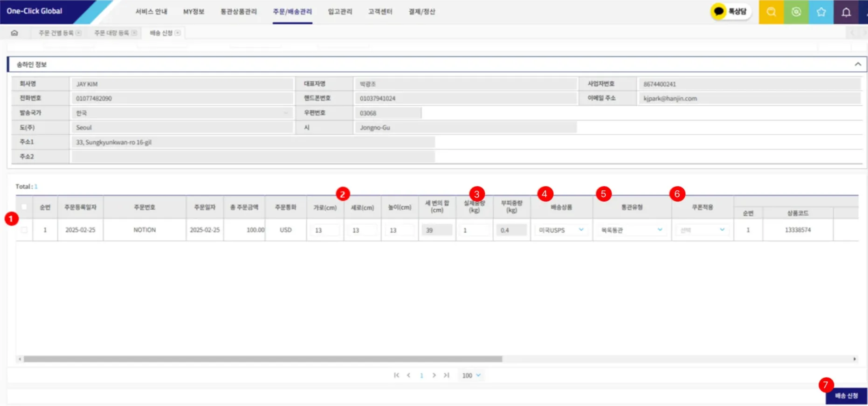Click the green settings gear icon
Viewport: 868px width, 406px height.
pyautogui.click(x=796, y=12)
